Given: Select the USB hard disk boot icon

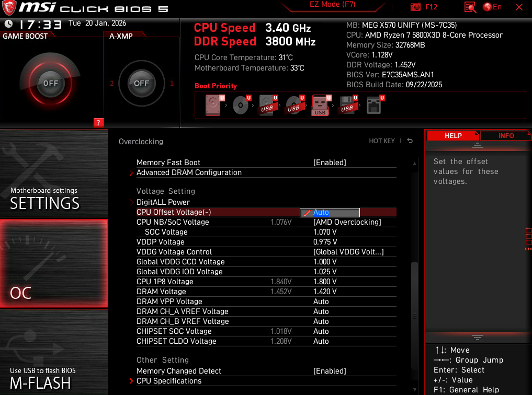Looking at the screenshot, I should tap(268, 105).
